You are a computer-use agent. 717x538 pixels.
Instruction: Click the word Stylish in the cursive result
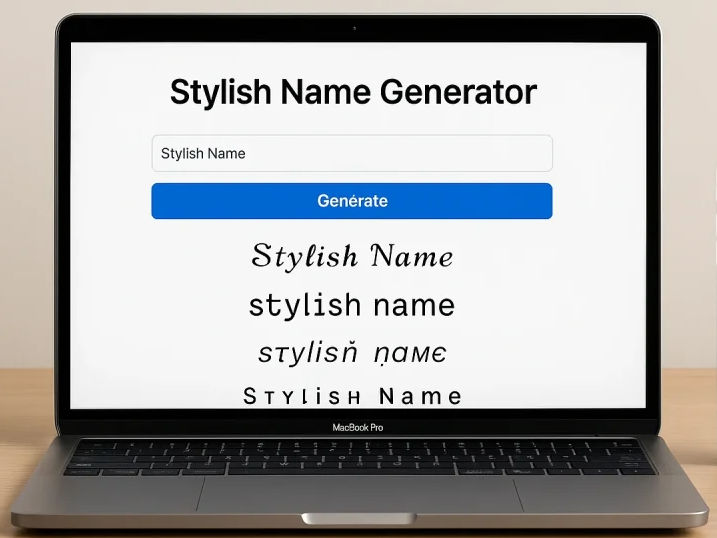click(305, 256)
